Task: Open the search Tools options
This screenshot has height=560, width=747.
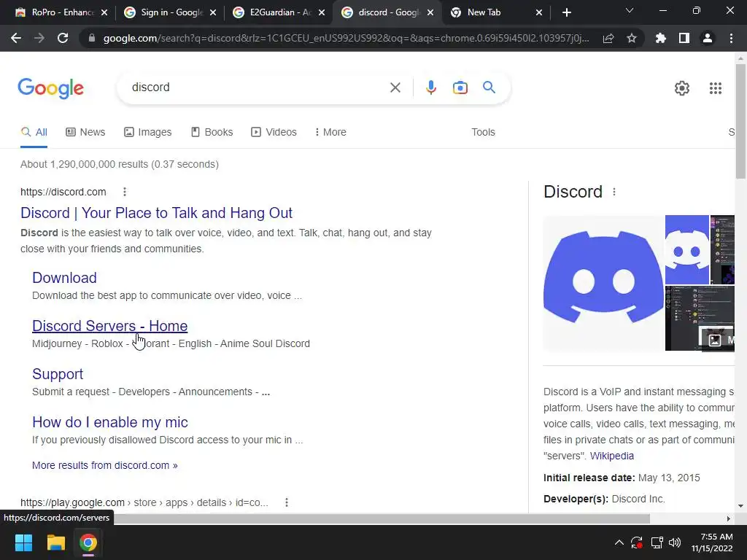Action: [483, 133]
